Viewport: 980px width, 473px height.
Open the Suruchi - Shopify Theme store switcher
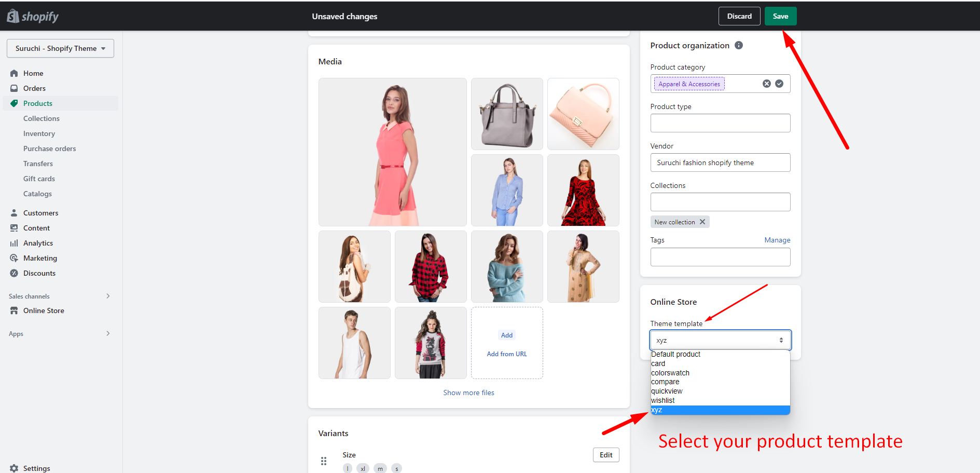click(x=60, y=48)
